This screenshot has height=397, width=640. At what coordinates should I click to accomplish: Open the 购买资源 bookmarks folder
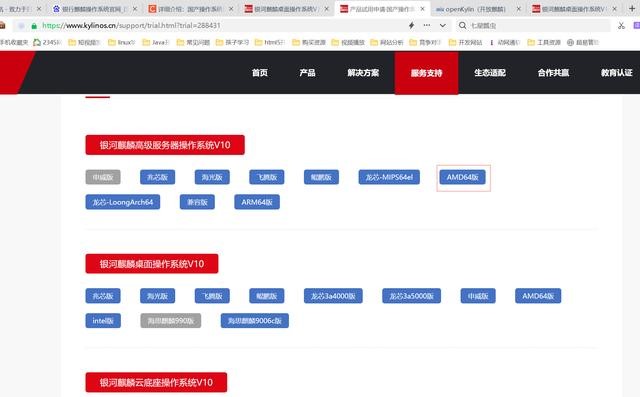(309, 42)
